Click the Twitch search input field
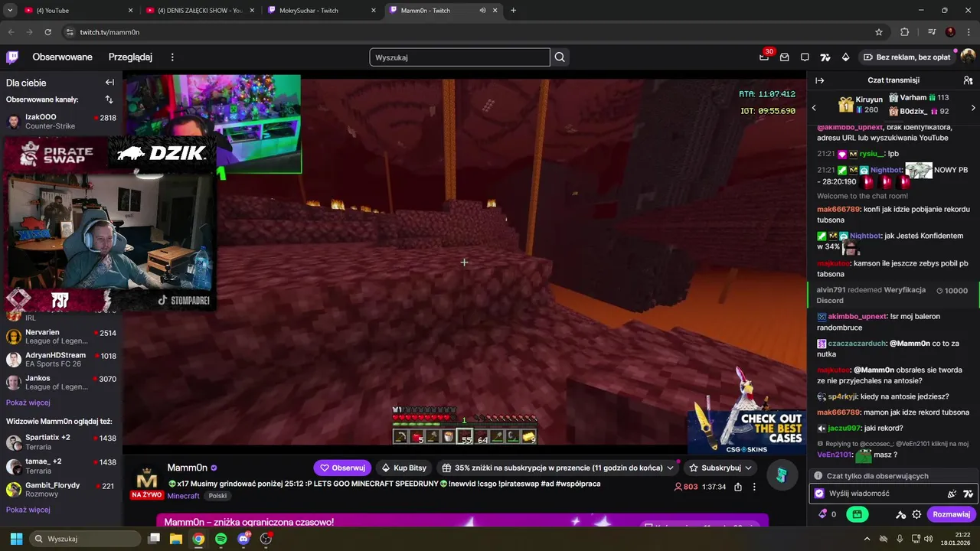 pyautogui.click(x=459, y=57)
